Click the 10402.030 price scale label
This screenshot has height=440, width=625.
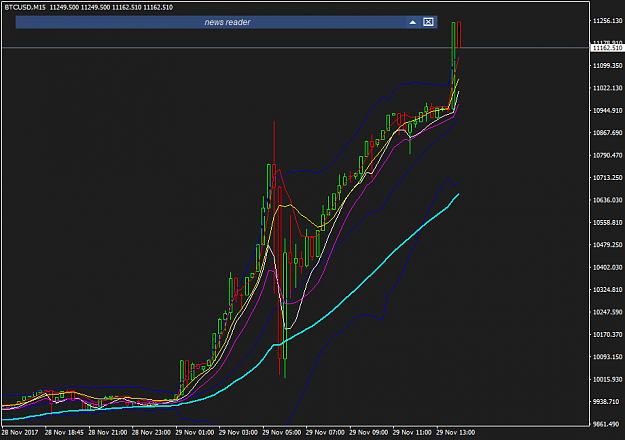pyautogui.click(x=607, y=267)
